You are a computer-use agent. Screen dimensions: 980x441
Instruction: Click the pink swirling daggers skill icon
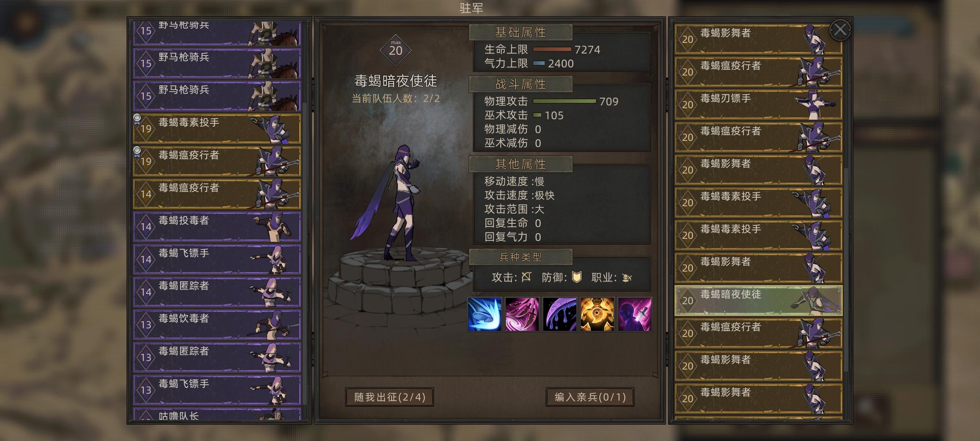tap(522, 314)
